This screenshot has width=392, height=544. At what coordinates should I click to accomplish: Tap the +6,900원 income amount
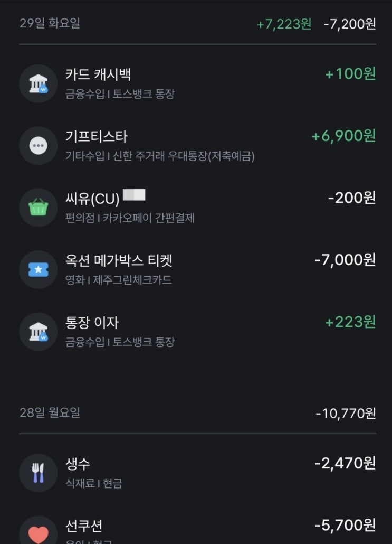point(343,136)
